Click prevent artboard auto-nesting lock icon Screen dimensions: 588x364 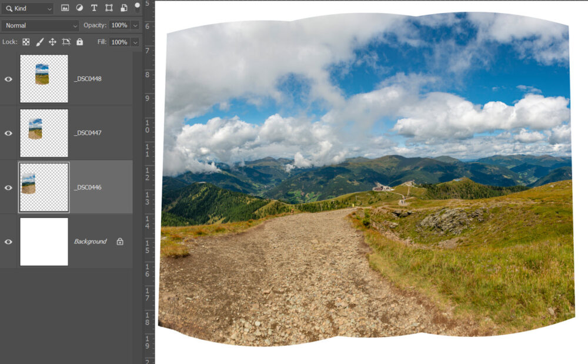[x=66, y=42]
